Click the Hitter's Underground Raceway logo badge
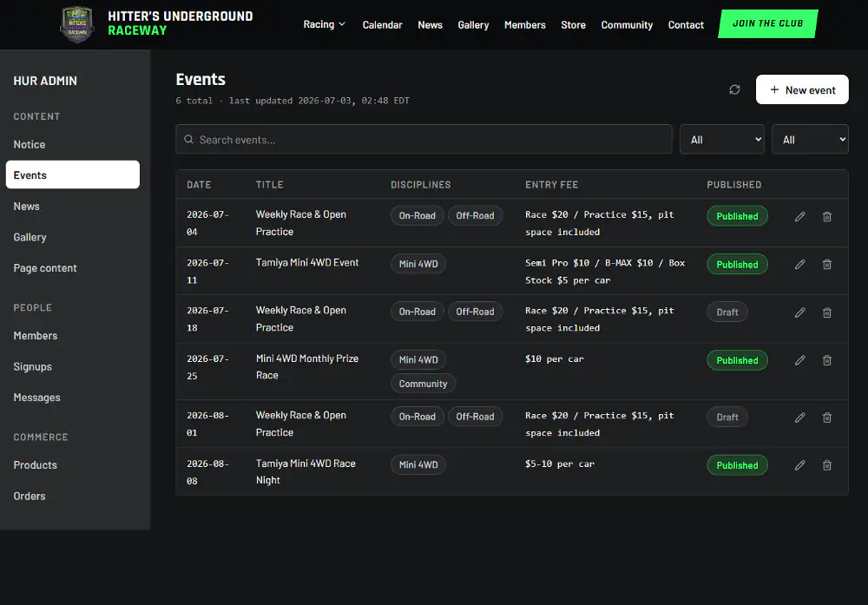Viewport: 868px width, 605px height. point(77,24)
